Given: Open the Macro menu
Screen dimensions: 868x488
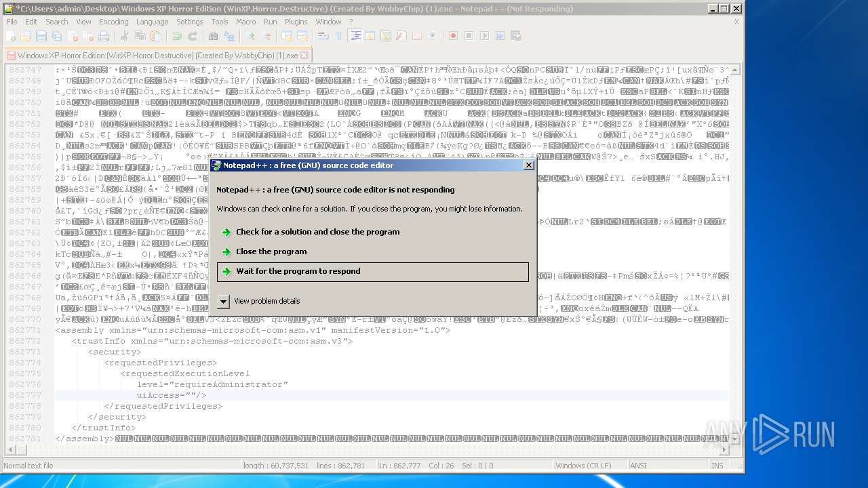Looking at the screenshot, I should (245, 22).
